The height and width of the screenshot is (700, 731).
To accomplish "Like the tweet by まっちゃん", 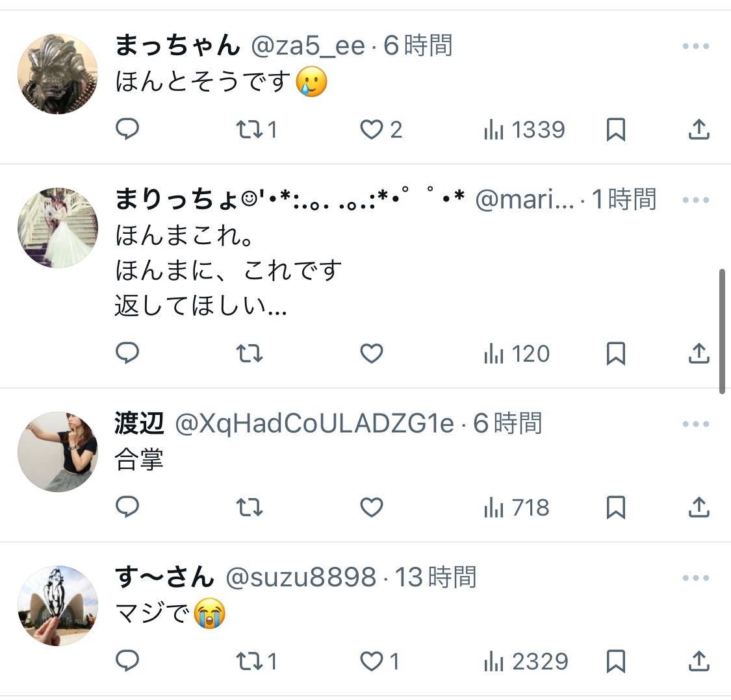I will point(372,130).
